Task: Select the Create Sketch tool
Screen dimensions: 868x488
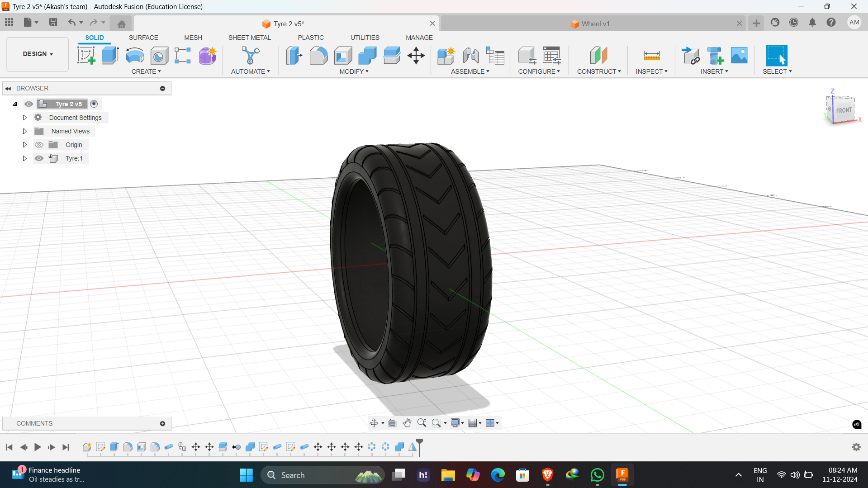Action: (x=86, y=56)
